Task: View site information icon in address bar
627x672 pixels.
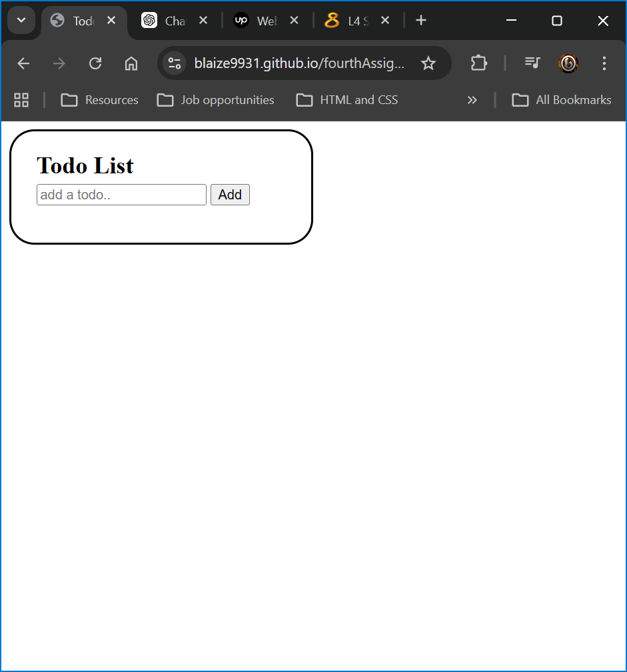Action: [175, 63]
